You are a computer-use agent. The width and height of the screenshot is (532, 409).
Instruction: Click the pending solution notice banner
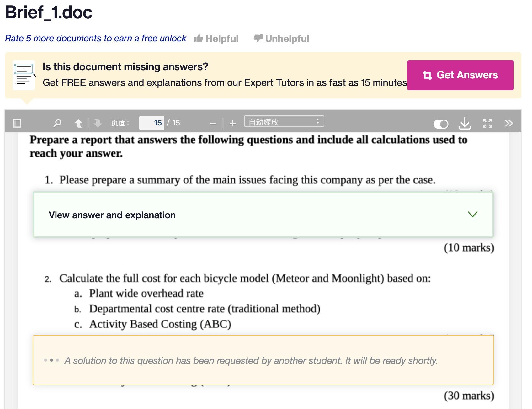[263, 360]
